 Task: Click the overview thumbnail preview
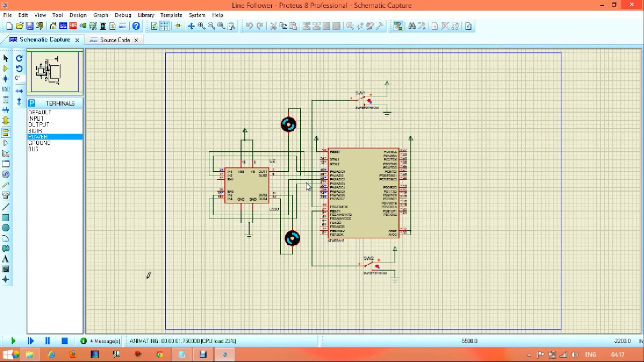tap(55, 72)
